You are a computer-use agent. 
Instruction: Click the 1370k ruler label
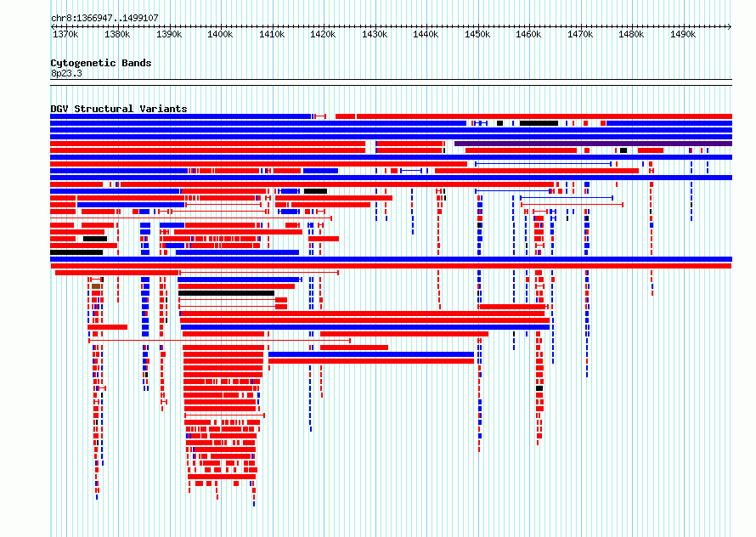(65, 35)
